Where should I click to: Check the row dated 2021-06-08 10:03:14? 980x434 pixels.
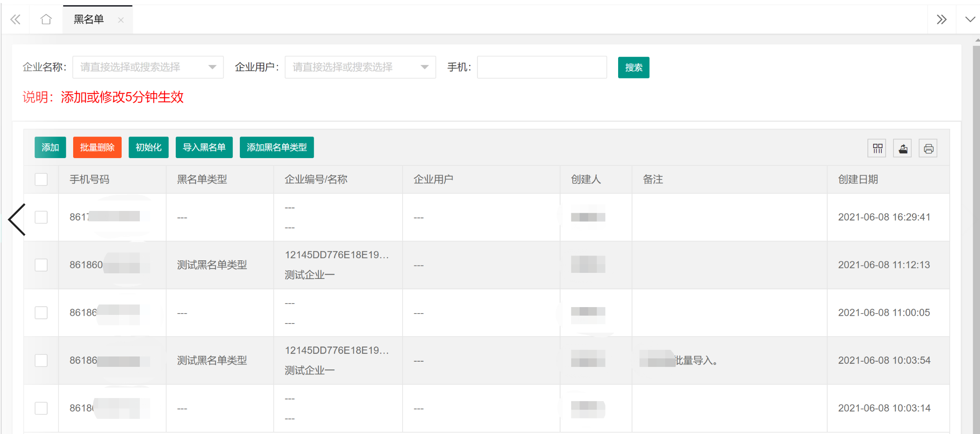point(41,408)
